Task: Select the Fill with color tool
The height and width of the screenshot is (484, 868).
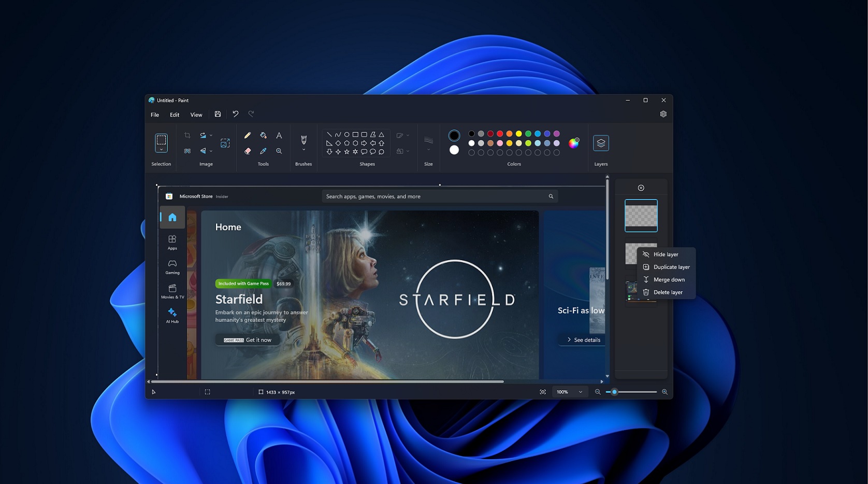Action: click(x=263, y=135)
